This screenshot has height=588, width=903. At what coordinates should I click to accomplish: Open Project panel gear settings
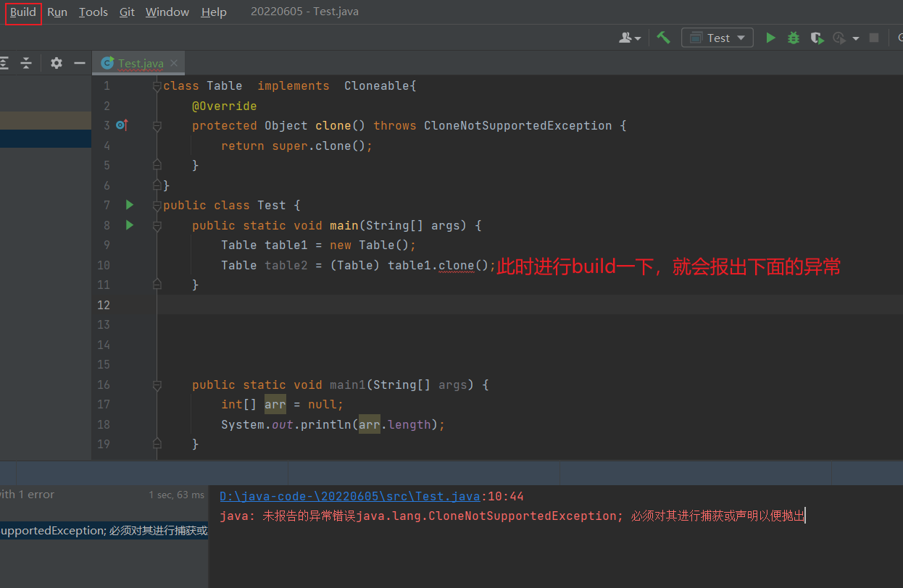[x=57, y=63]
